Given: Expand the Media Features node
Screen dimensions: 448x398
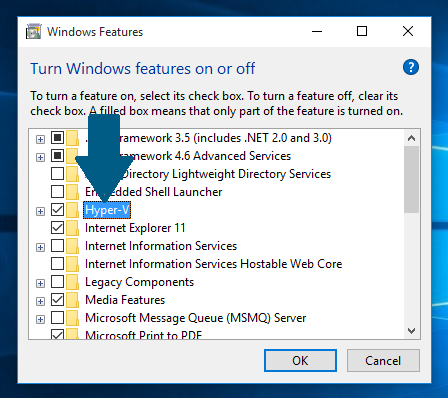Looking at the screenshot, I should pos(40,301).
